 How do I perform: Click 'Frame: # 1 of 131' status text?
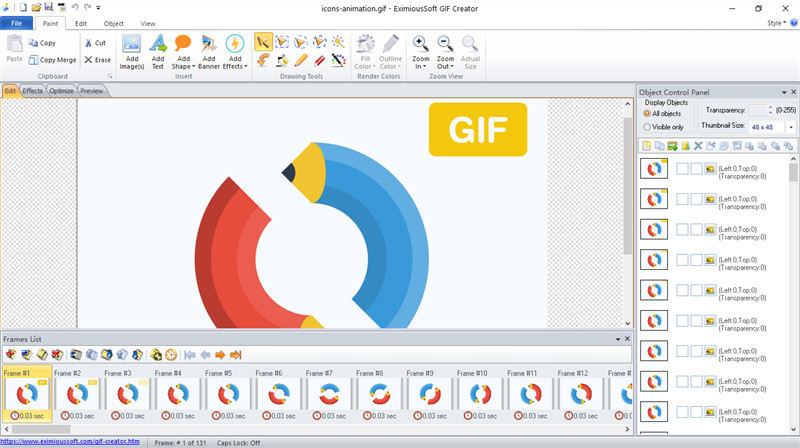click(x=181, y=442)
